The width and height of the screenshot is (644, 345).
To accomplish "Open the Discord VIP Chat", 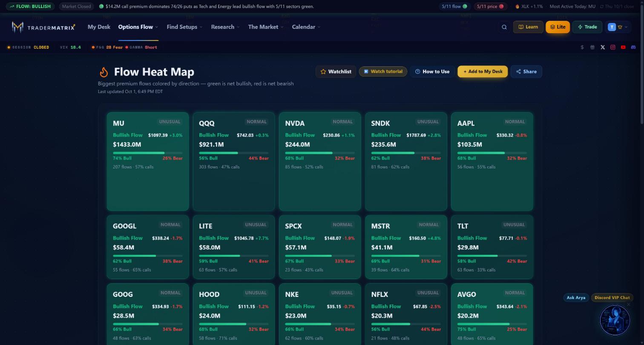I will pos(612,298).
